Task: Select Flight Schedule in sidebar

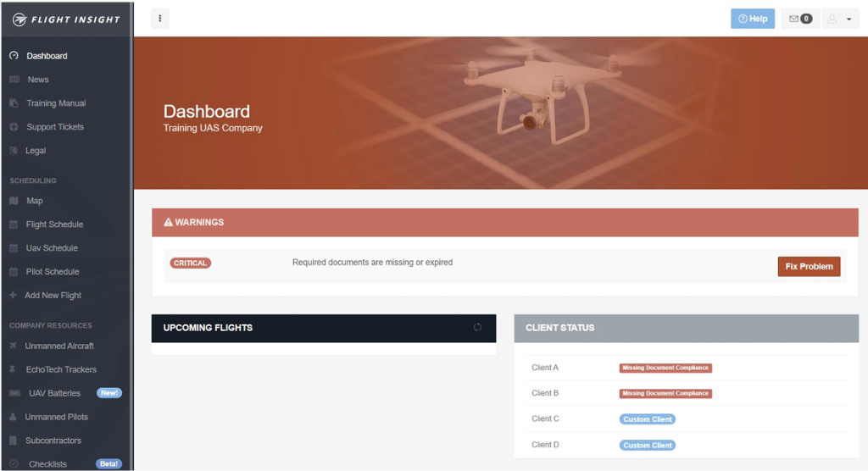Action: click(54, 224)
